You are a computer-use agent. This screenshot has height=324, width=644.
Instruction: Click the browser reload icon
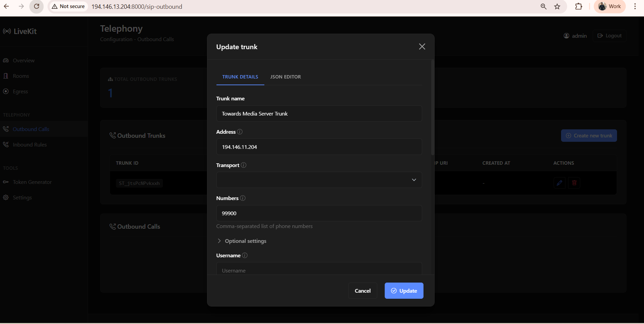[x=36, y=6]
